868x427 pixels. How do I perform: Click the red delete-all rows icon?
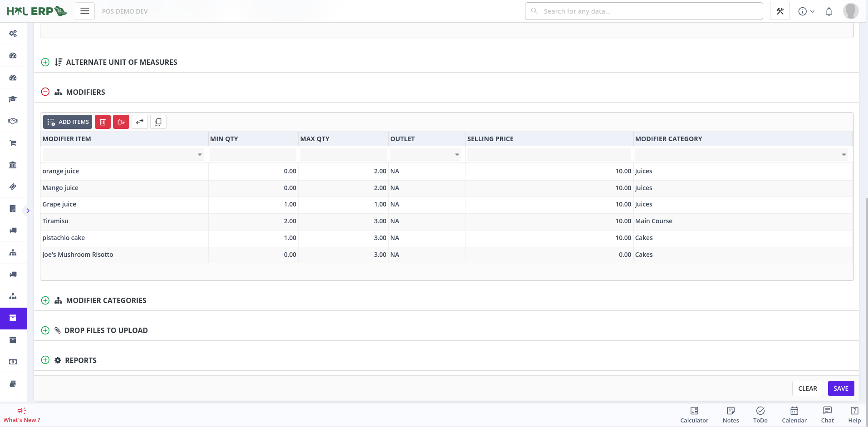tap(121, 122)
